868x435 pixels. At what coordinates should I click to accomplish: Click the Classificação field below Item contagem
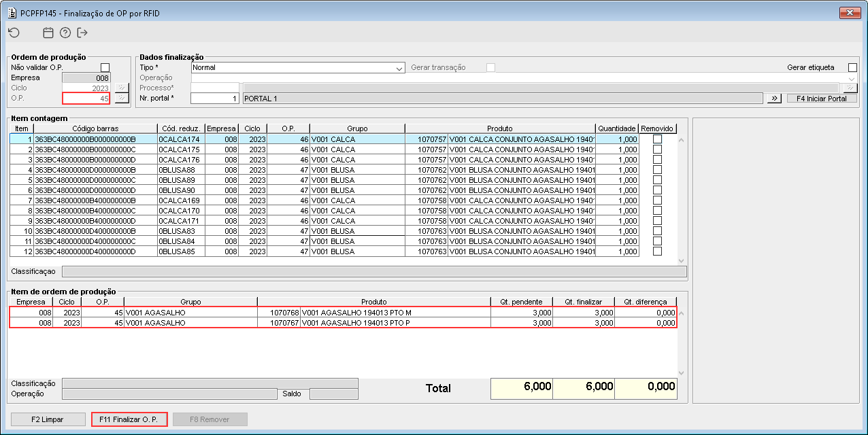(374, 271)
